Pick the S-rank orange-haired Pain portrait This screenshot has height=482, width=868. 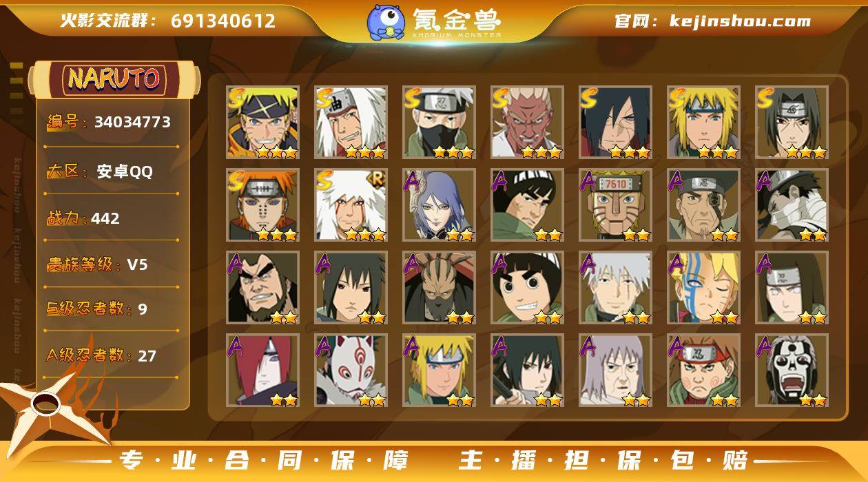tap(262, 205)
